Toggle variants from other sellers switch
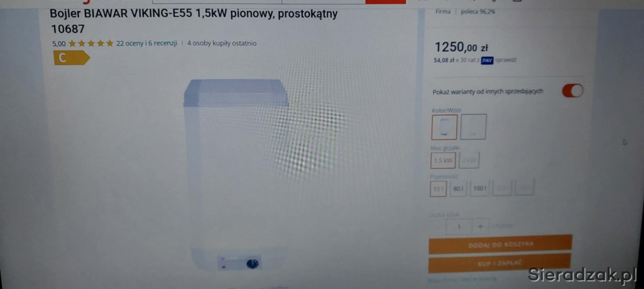 coord(572,91)
